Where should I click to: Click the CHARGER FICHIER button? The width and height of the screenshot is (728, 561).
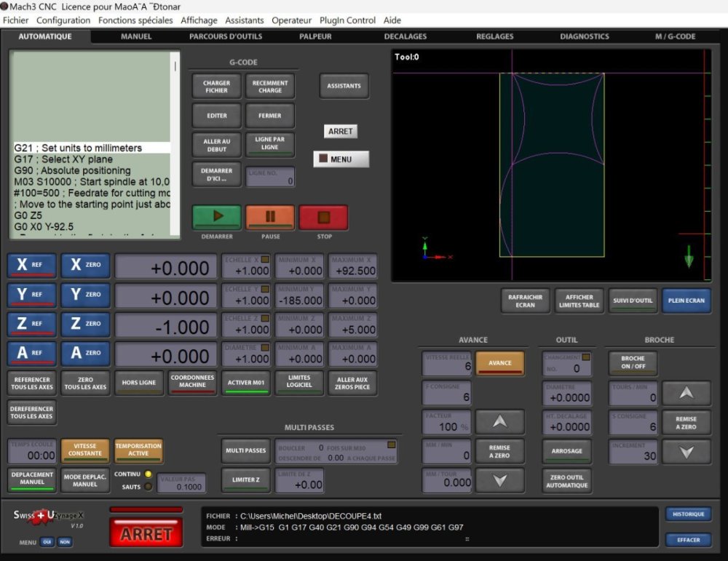point(216,87)
